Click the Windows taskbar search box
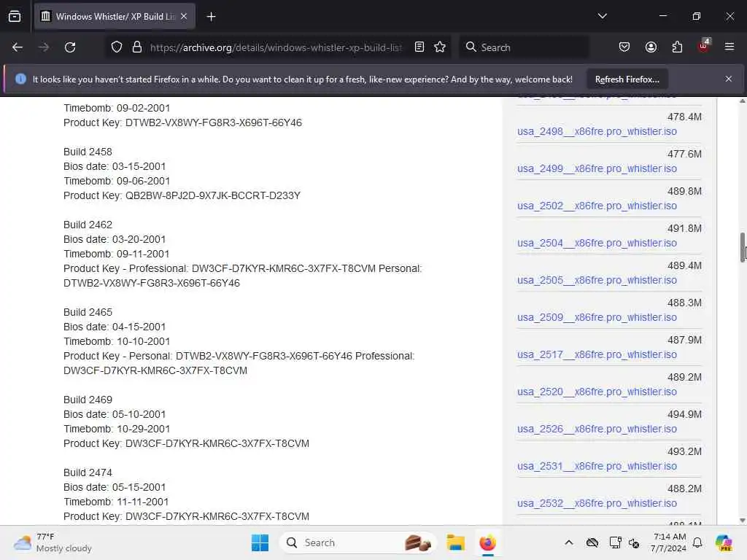 point(357,542)
